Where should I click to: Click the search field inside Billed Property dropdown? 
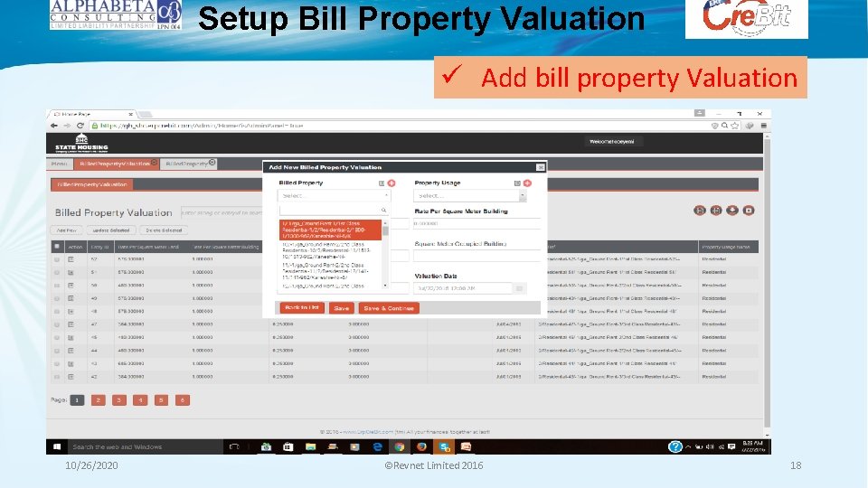pyautogui.click(x=334, y=211)
